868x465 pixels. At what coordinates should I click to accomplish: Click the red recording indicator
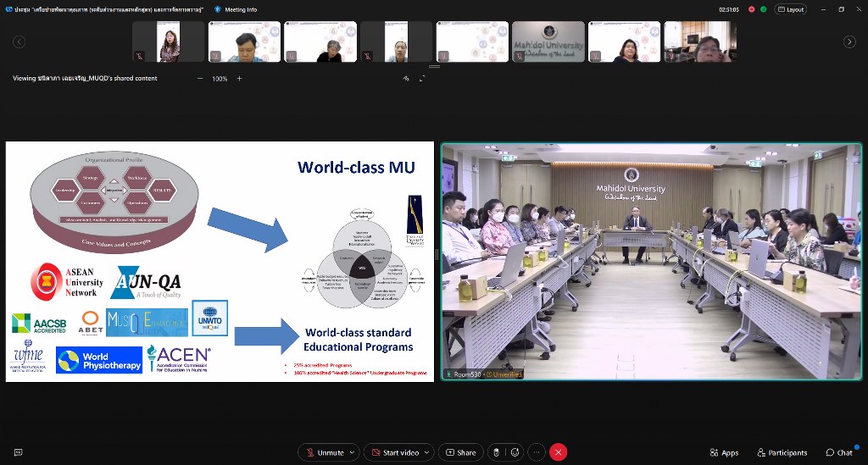coord(751,9)
